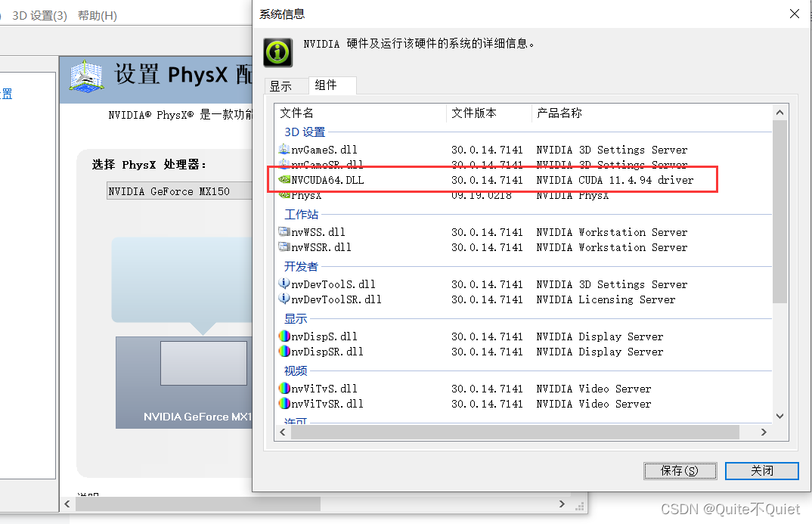
Task: Click the 视频 group header
Action: tap(296, 371)
